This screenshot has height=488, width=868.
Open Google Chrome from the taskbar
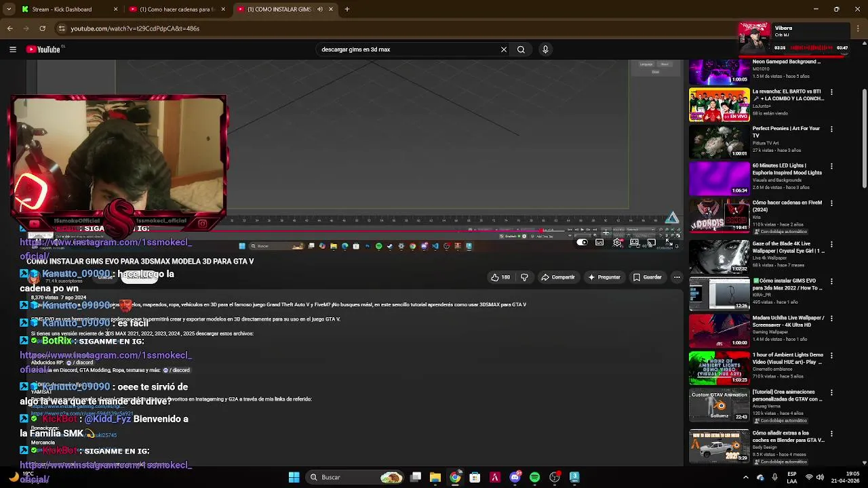[455, 477]
